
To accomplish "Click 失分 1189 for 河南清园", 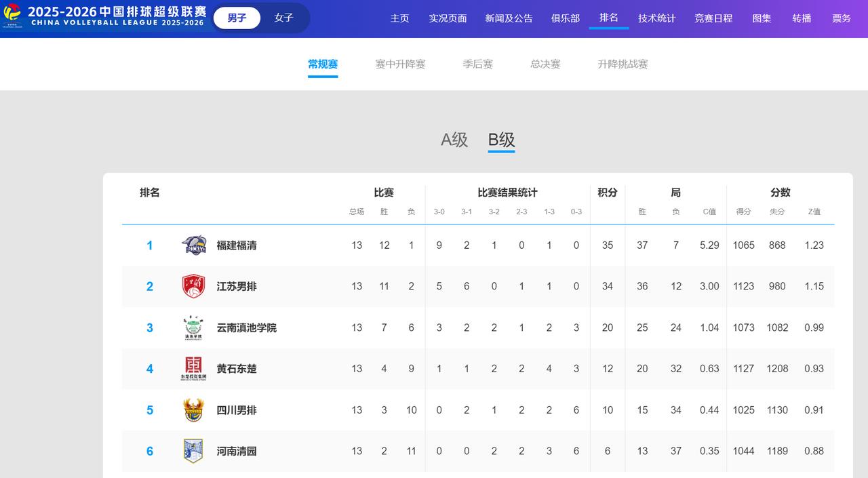I will [x=778, y=451].
